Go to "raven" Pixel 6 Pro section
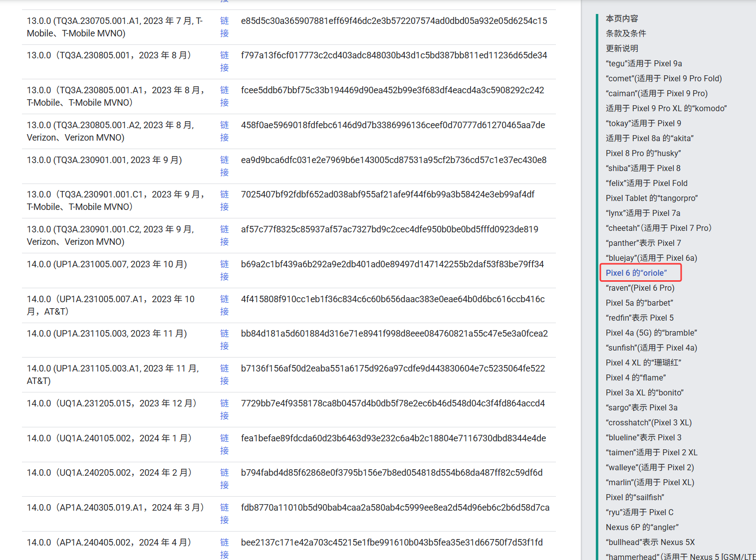The height and width of the screenshot is (560, 756). pos(640,288)
